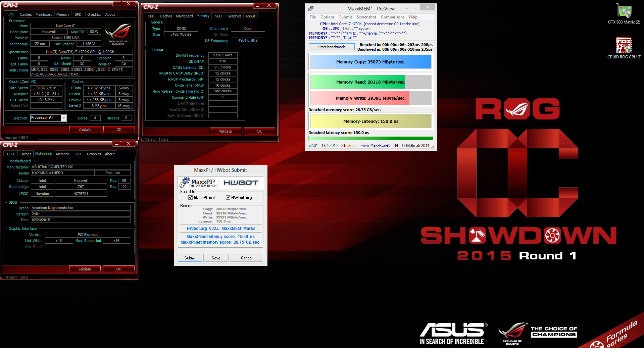Open Comparisons menu in MaxxMEM

(393, 17)
